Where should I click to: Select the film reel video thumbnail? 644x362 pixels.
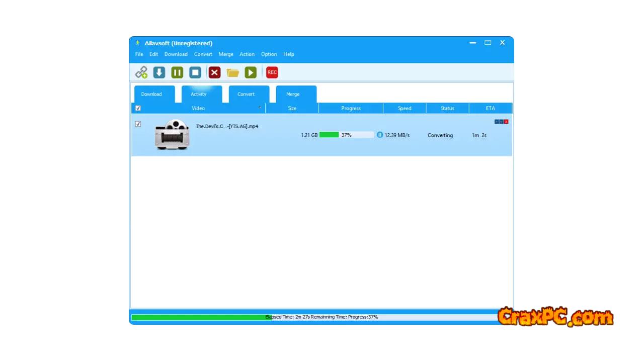[x=172, y=134]
